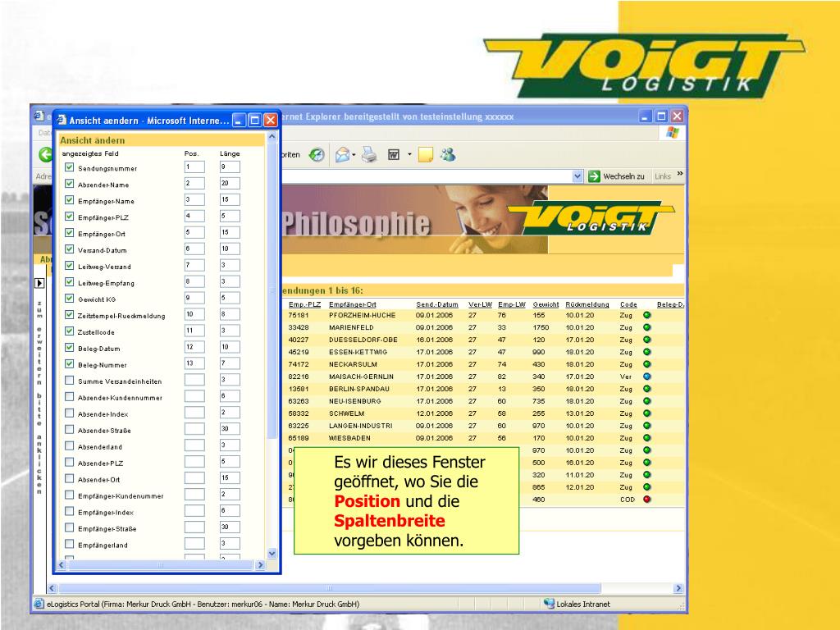This screenshot has width=840, height=630.
Task: Sort by Emp-LW column header
Action: pyautogui.click(x=512, y=304)
